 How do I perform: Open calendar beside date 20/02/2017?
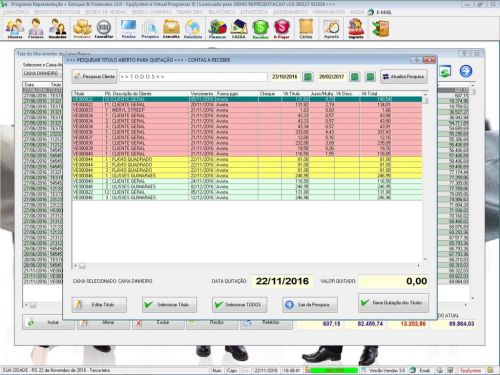(x=355, y=77)
